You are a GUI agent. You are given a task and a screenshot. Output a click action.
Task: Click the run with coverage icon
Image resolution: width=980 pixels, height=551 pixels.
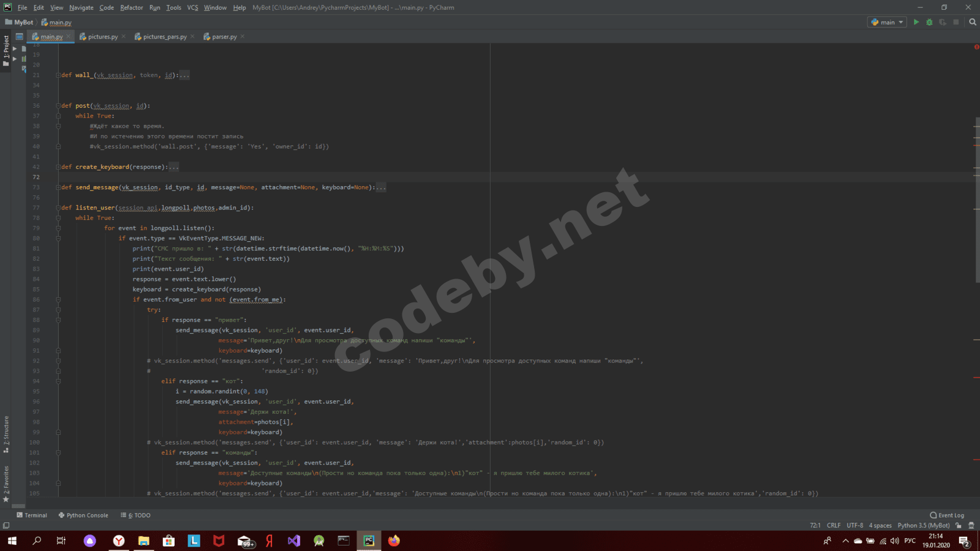[943, 22]
